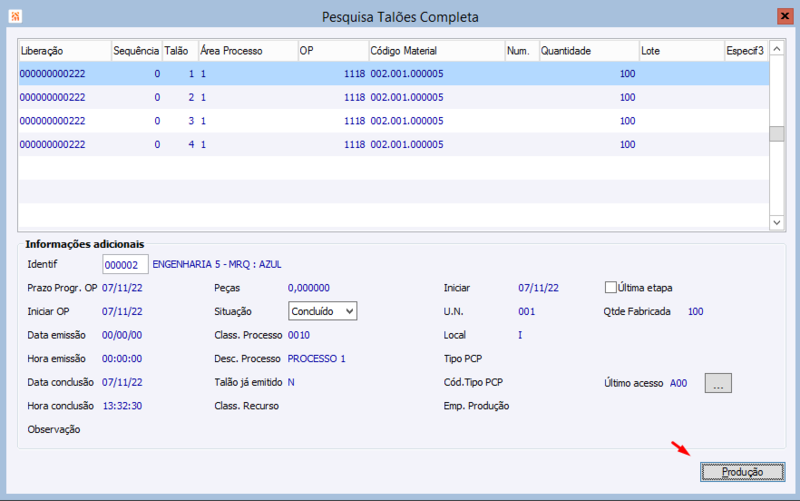Click the Num. column header

pyautogui.click(x=522, y=51)
